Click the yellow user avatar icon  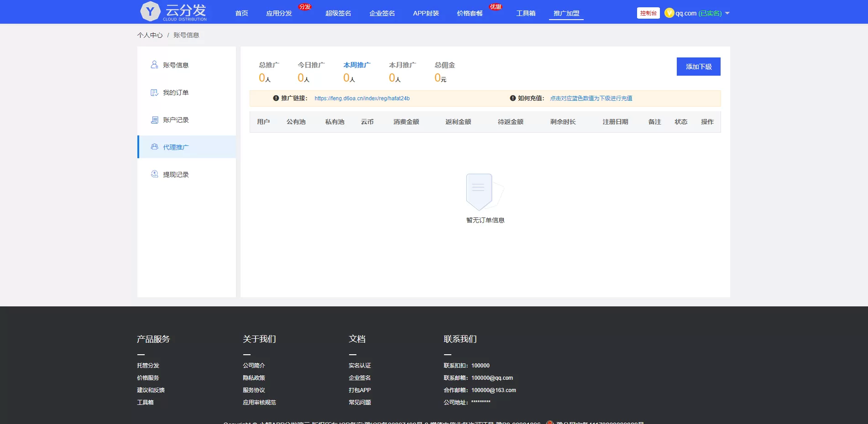669,13
